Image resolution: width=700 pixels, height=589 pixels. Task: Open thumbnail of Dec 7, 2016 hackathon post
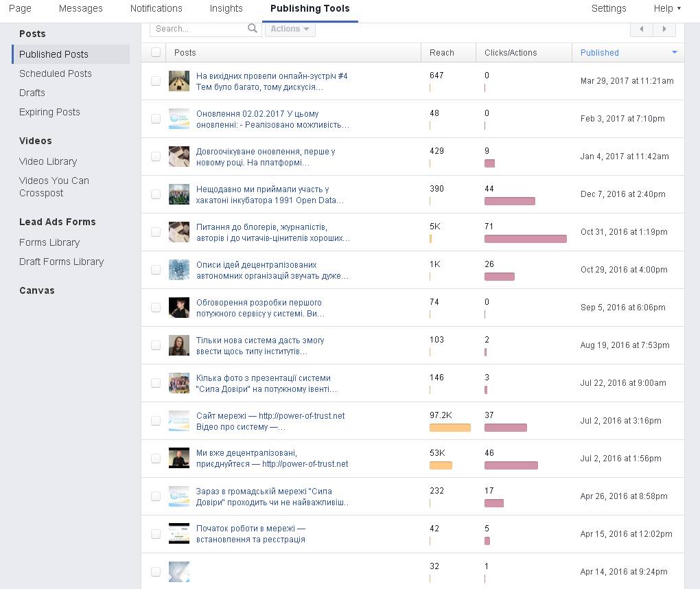[179, 194]
